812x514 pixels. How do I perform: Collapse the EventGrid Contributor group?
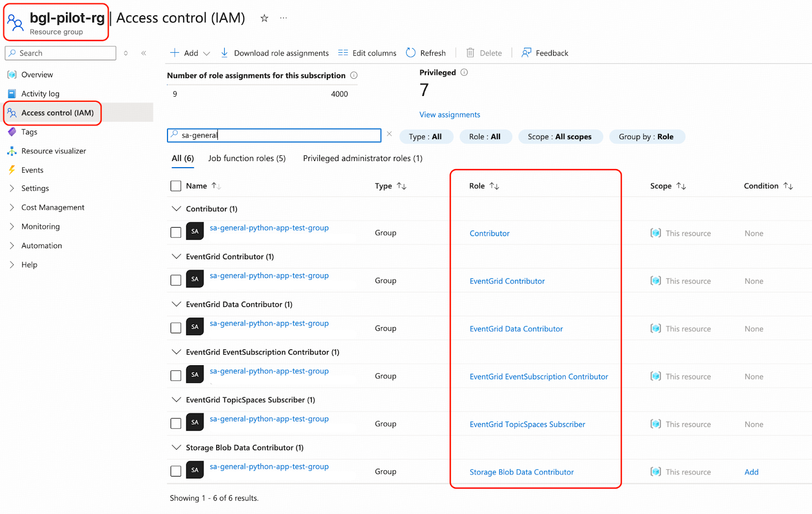click(x=176, y=256)
